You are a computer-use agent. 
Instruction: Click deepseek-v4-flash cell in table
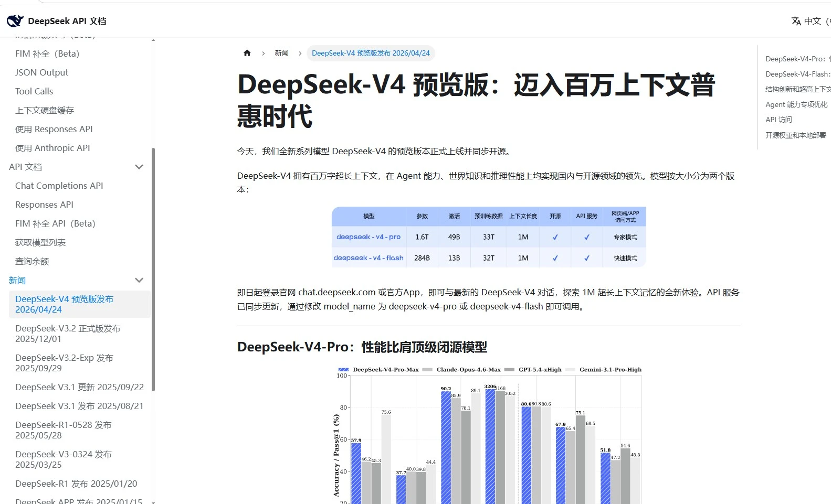(369, 258)
